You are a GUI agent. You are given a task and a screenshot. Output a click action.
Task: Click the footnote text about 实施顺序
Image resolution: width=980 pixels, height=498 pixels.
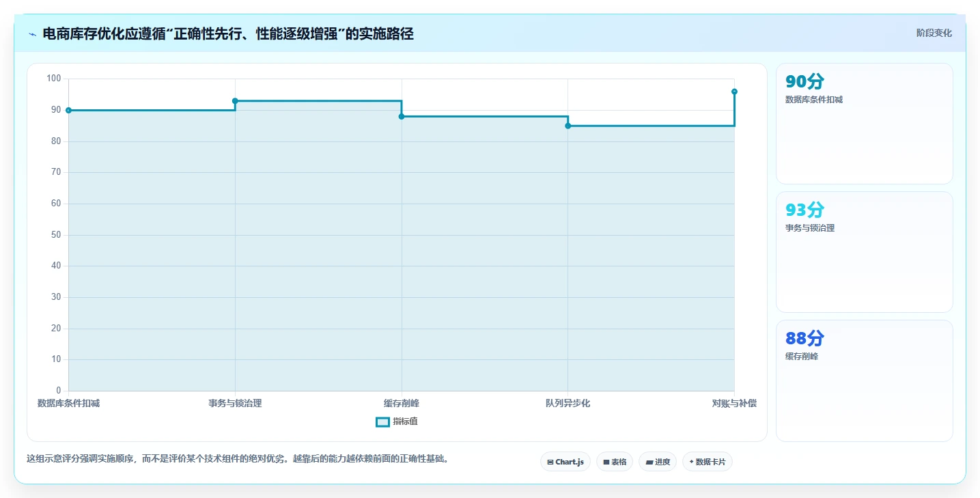[x=239, y=459]
